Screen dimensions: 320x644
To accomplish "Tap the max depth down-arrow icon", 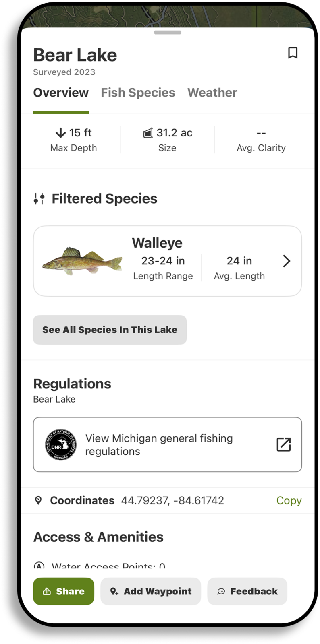I will (60, 133).
